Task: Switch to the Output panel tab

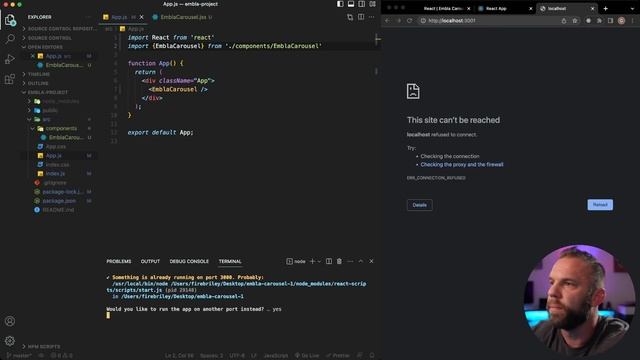Action: 150,261
